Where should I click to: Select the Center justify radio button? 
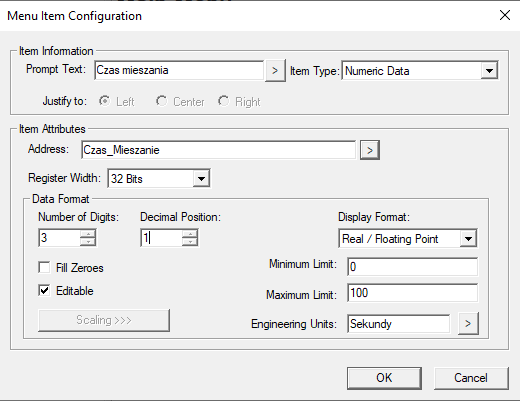(162, 101)
